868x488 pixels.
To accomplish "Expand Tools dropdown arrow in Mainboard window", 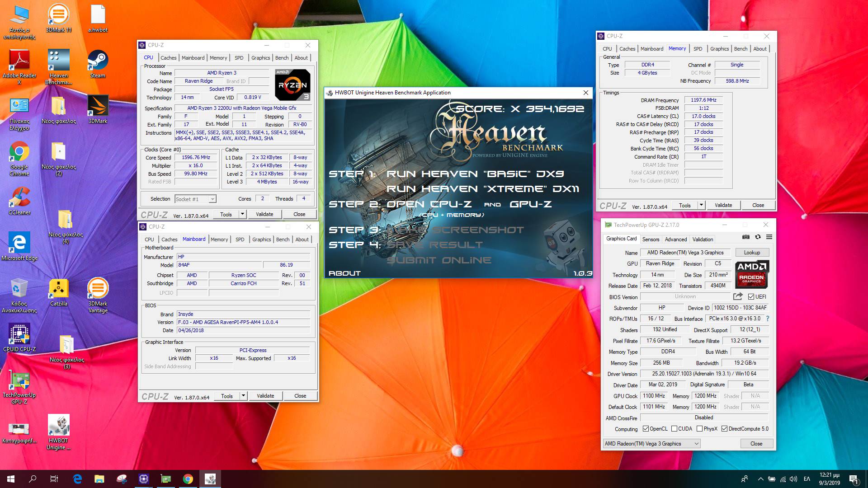I will (243, 396).
